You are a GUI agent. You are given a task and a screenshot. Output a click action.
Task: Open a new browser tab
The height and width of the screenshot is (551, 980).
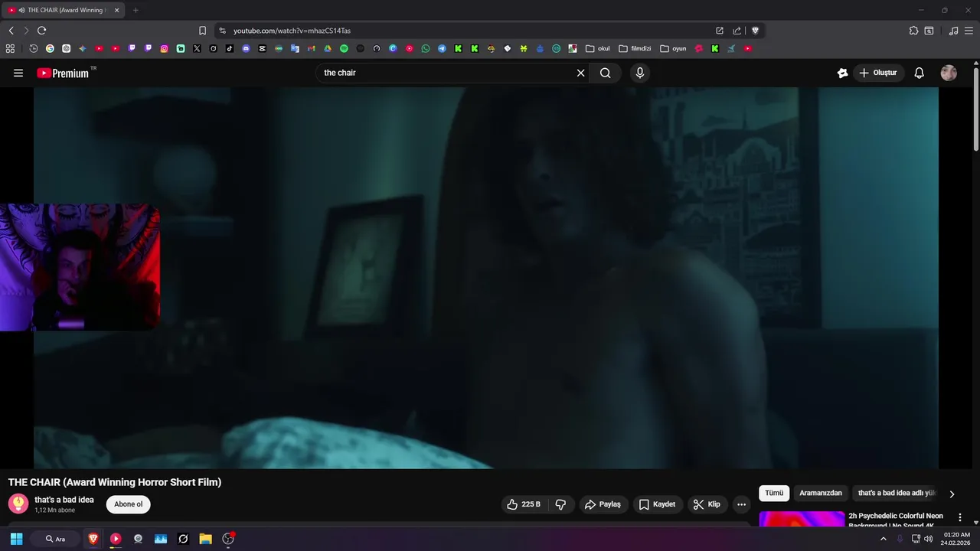[x=136, y=10]
